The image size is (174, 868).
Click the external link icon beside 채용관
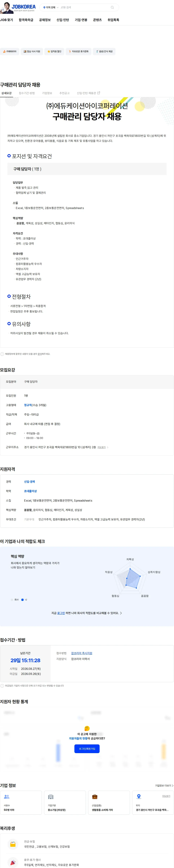click(x=99, y=93)
